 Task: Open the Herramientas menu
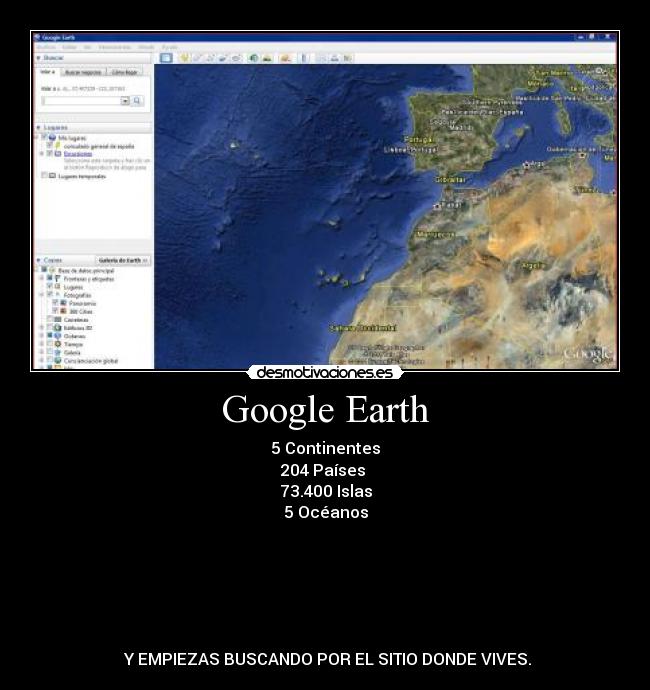[114, 47]
